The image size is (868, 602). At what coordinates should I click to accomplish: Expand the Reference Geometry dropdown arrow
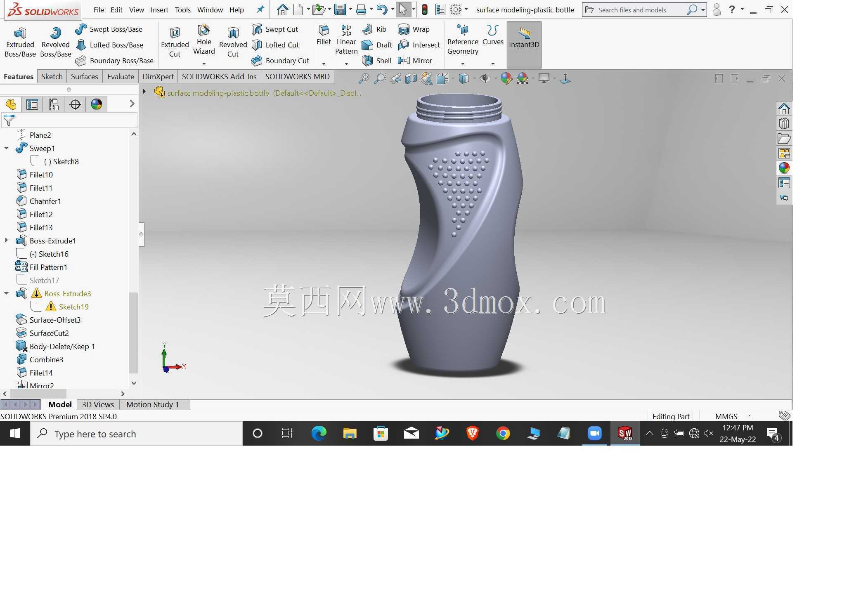pyautogui.click(x=463, y=64)
